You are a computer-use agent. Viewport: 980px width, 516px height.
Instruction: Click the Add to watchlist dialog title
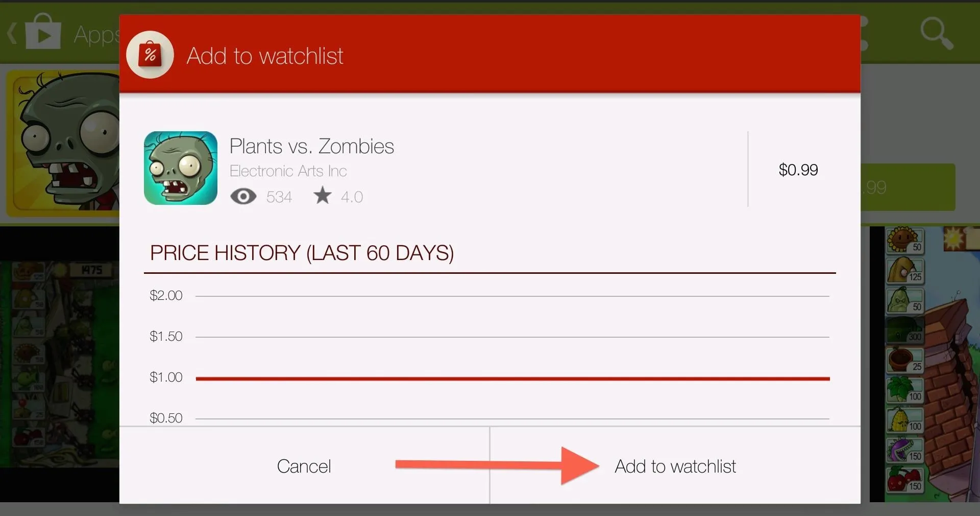click(265, 56)
